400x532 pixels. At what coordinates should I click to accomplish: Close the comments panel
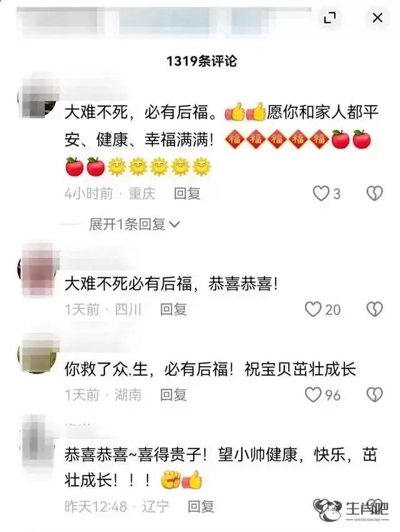tap(377, 17)
